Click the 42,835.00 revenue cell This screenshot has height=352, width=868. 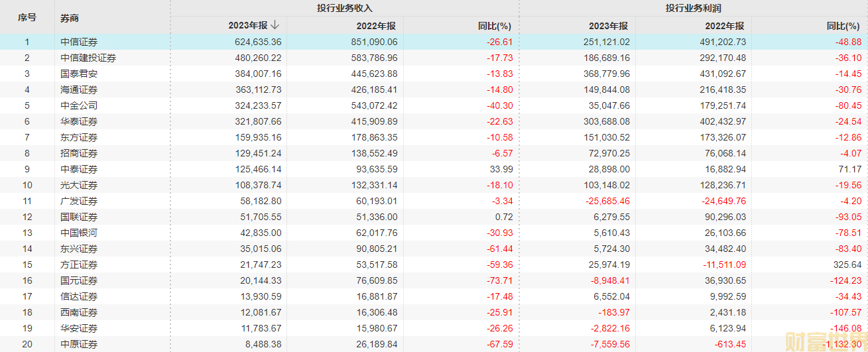tap(260, 233)
